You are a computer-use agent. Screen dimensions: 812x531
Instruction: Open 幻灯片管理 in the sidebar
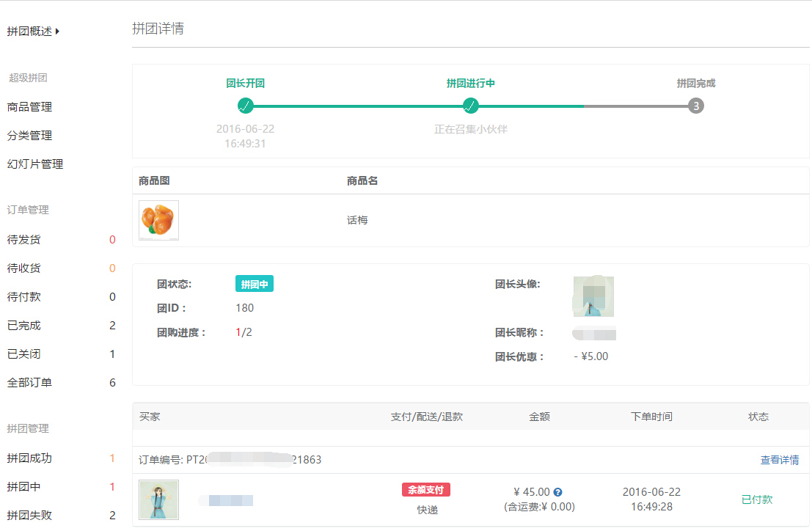click(35, 164)
